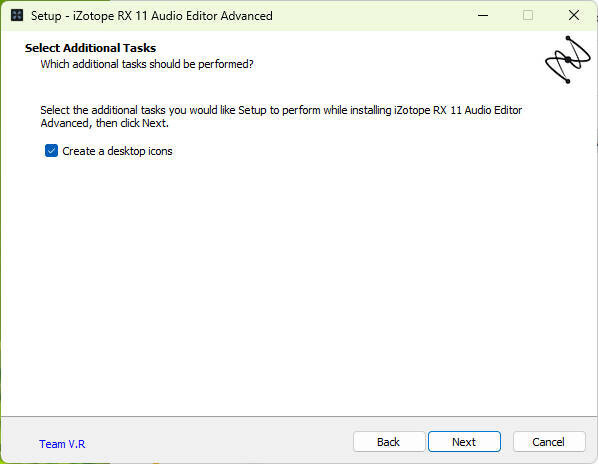Toggle option via "Create a desktop icons" label
The image size is (598, 464).
pyautogui.click(x=117, y=151)
